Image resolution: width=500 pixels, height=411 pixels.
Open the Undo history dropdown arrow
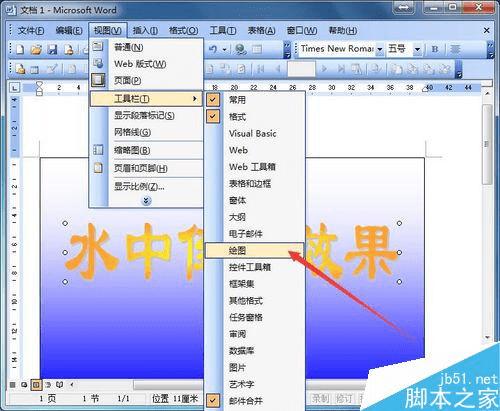(x=224, y=50)
